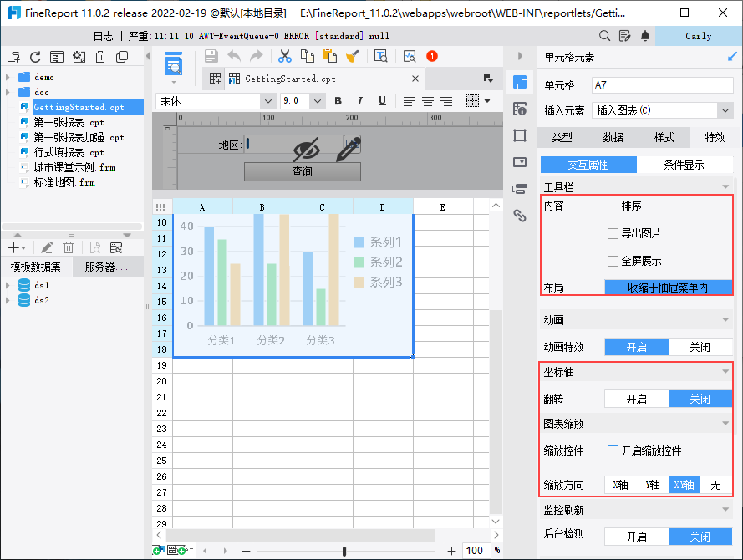The height and width of the screenshot is (560, 743).
Task: Select 无 zoom direction
Action: pos(715,485)
